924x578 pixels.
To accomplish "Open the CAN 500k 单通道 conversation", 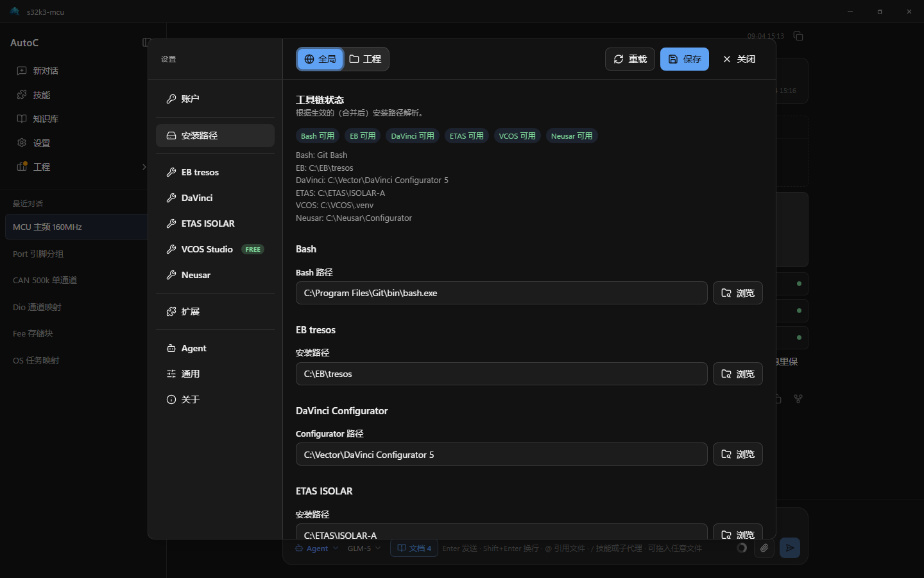I will (x=76, y=280).
